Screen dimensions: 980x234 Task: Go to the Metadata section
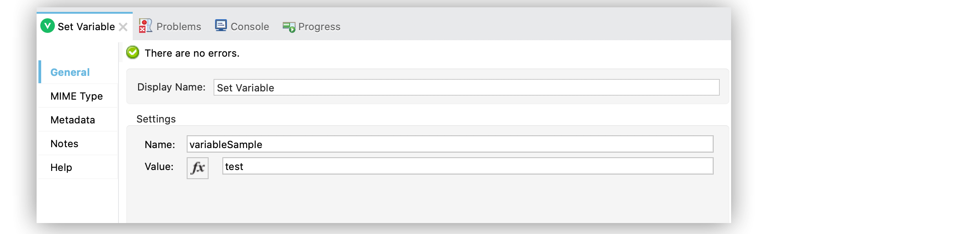pyautogui.click(x=73, y=120)
